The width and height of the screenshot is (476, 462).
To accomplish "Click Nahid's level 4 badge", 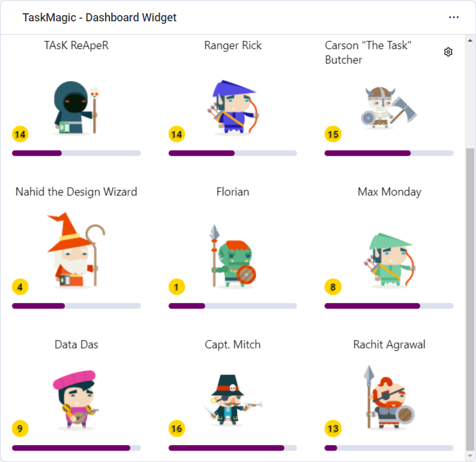I will [20, 287].
